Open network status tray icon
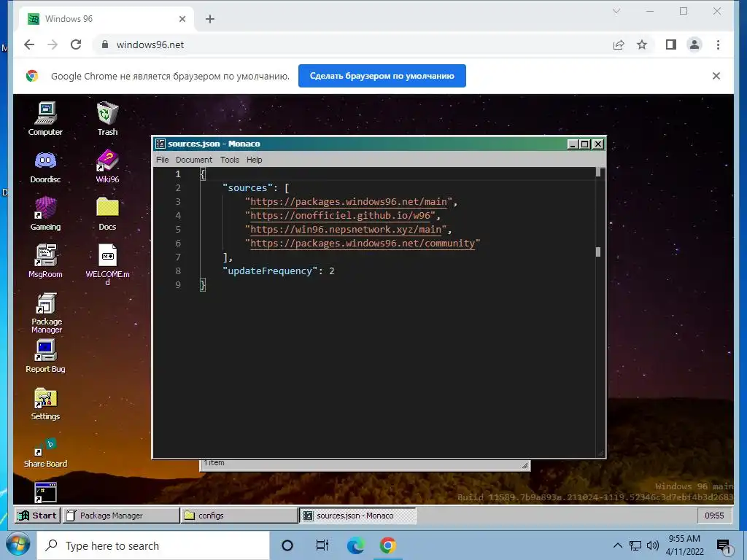The image size is (747, 560). [x=635, y=545]
